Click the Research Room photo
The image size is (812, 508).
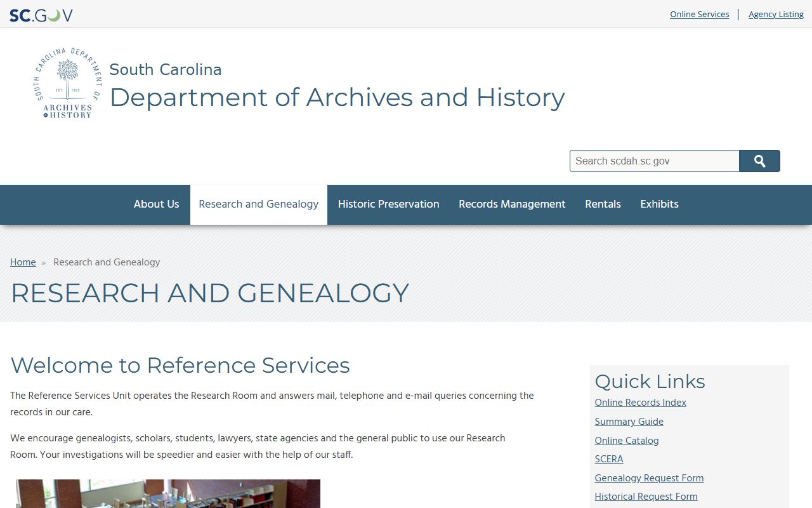[x=168, y=493]
